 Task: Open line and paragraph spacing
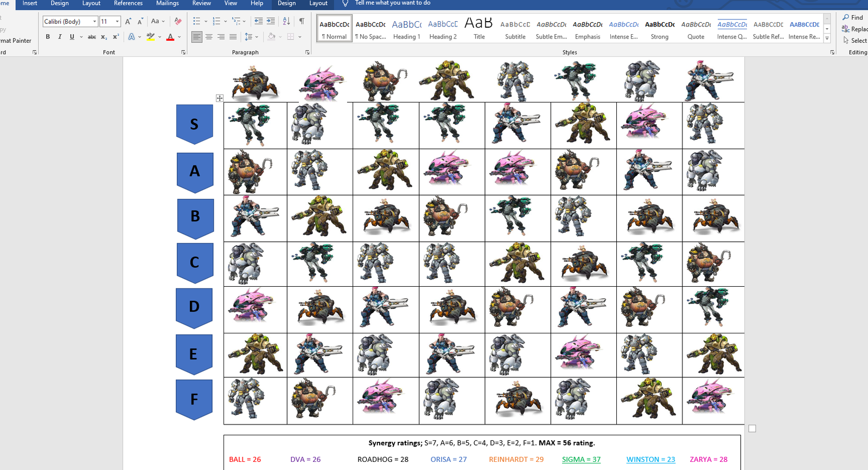click(x=248, y=37)
